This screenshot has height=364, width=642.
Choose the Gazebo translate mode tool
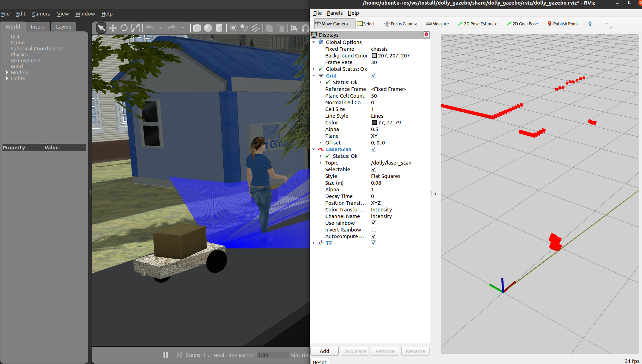[x=113, y=28]
